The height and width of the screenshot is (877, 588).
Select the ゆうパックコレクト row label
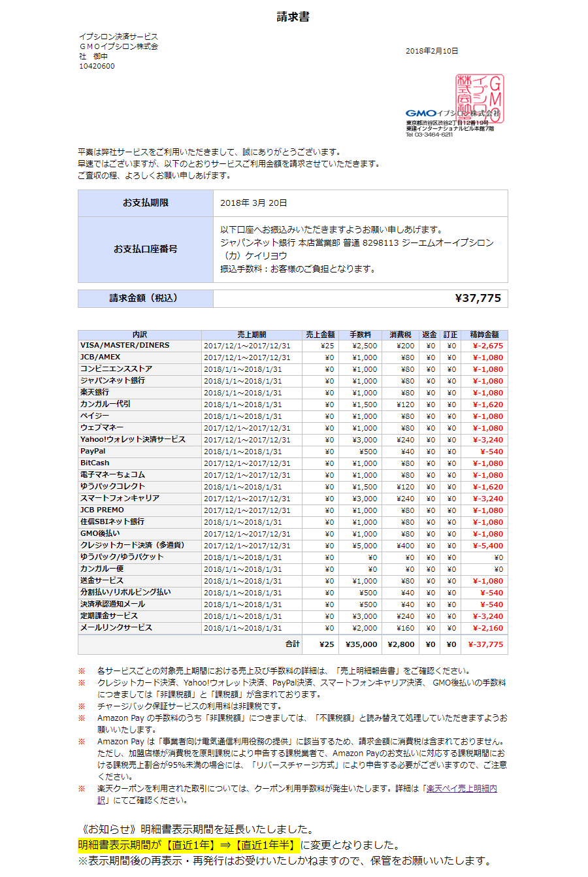(x=113, y=486)
